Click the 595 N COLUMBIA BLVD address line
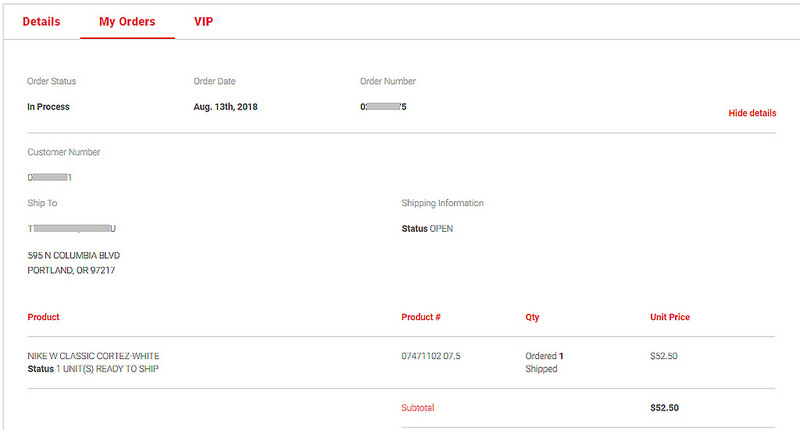800x430 pixels. pos(76,254)
